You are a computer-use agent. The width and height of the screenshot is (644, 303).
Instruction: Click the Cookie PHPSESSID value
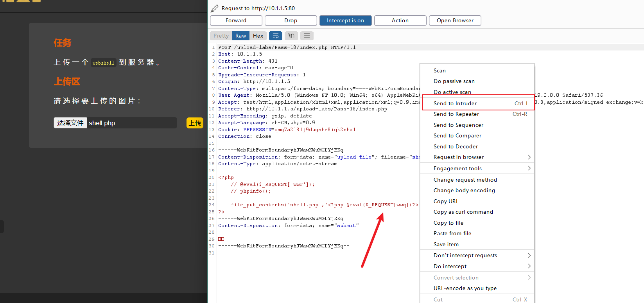(x=315, y=130)
